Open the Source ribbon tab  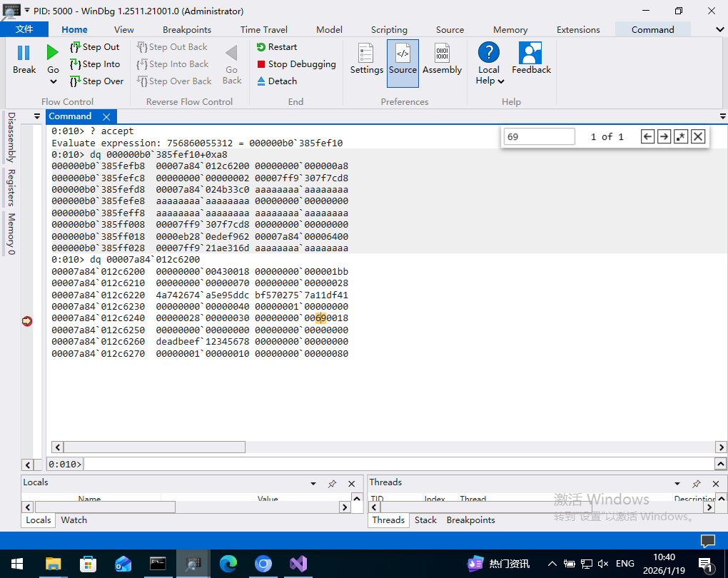coord(450,30)
